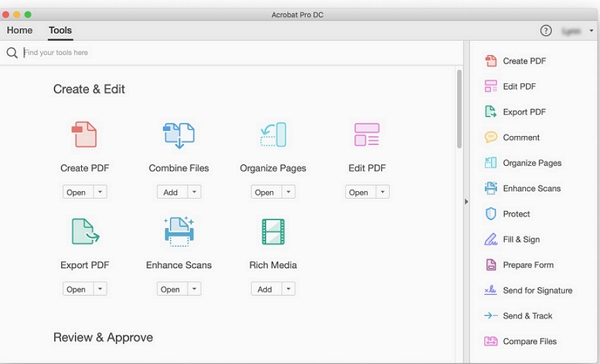Viewport: 600px width, 364px height.
Task: Click the Enhance Scans icon in main grid
Action: (x=179, y=231)
